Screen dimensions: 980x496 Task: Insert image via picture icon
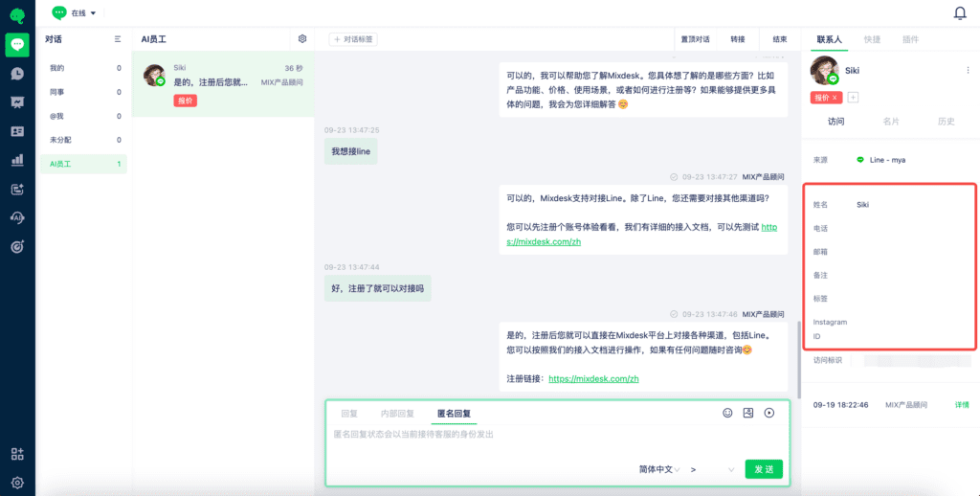click(x=748, y=413)
